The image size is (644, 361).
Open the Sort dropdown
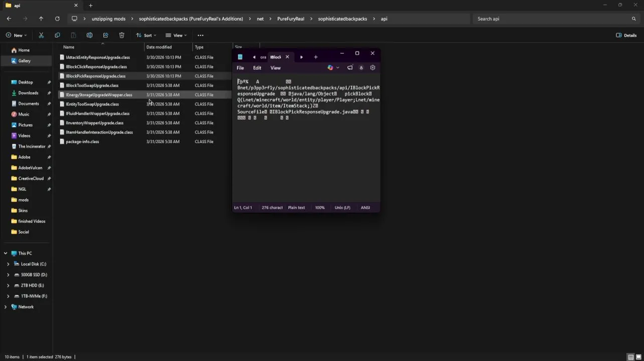(146, 35)
